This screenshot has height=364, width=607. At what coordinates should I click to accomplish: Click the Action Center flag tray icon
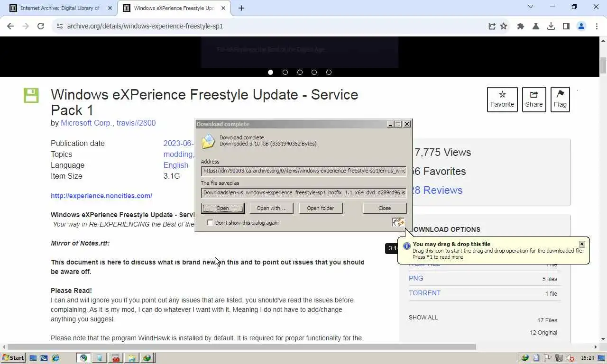pyautogui.click(x=548, y=358)
